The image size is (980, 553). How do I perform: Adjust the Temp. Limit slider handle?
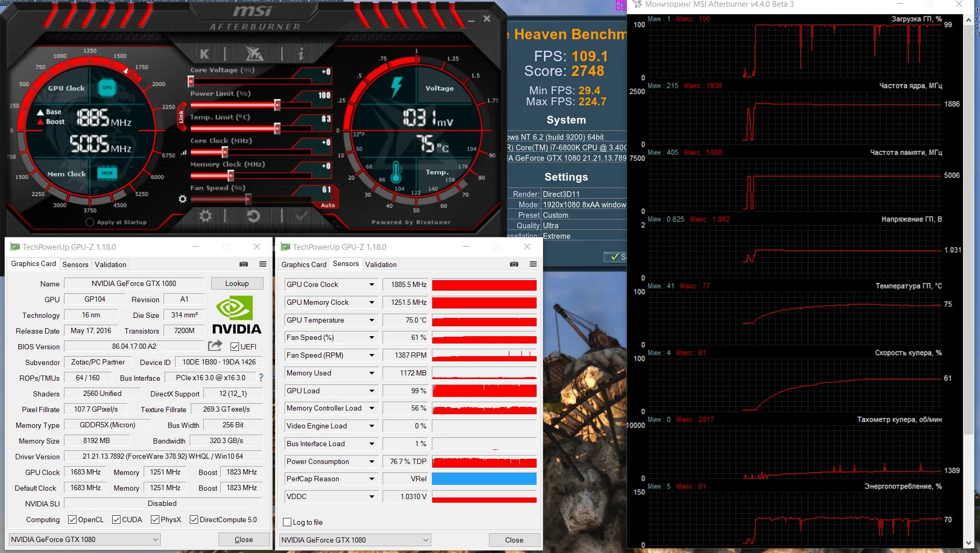click(277, 128)
